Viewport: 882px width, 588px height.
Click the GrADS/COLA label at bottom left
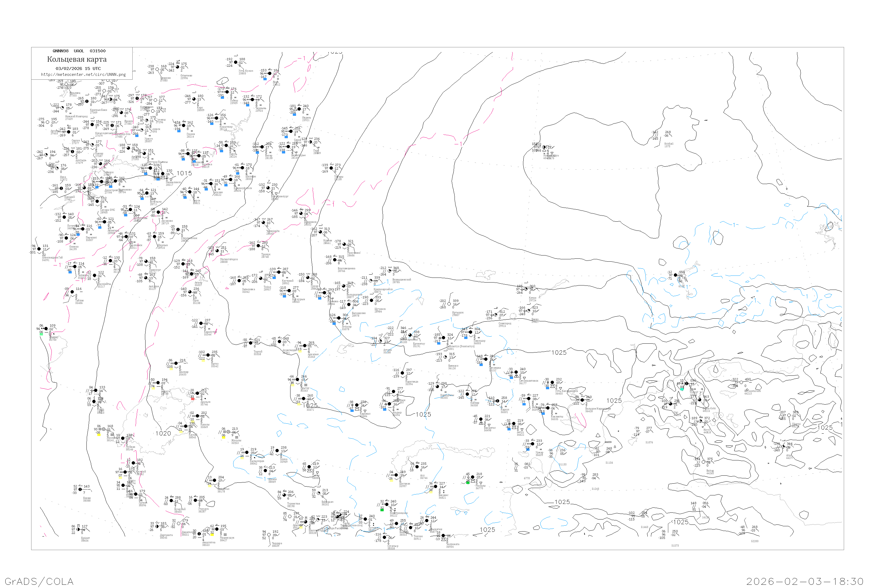click(39, 581)
